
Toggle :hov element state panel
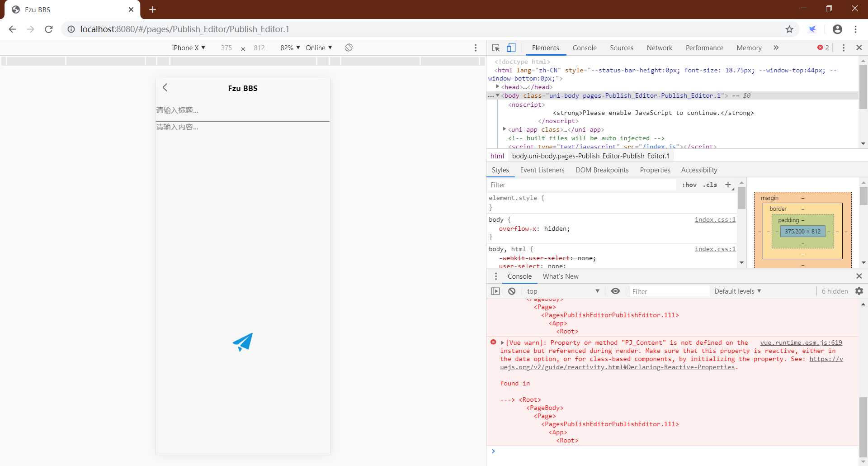pyautogui.click(x=690, y=185)
